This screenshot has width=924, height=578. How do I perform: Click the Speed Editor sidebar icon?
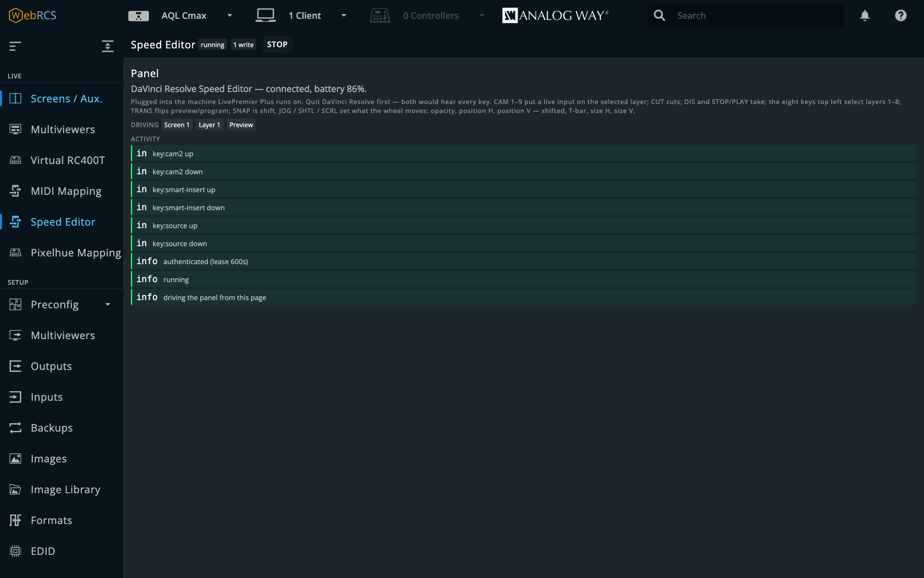pos(15,222)
